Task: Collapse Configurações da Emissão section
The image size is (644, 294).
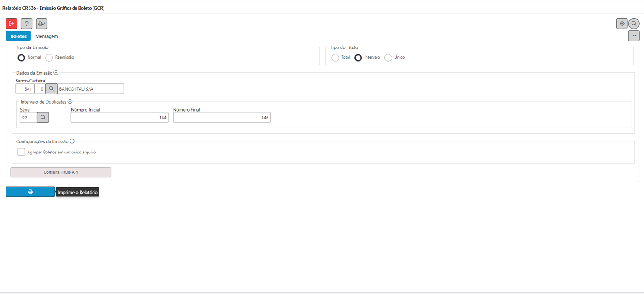Action: pos(72,141)
